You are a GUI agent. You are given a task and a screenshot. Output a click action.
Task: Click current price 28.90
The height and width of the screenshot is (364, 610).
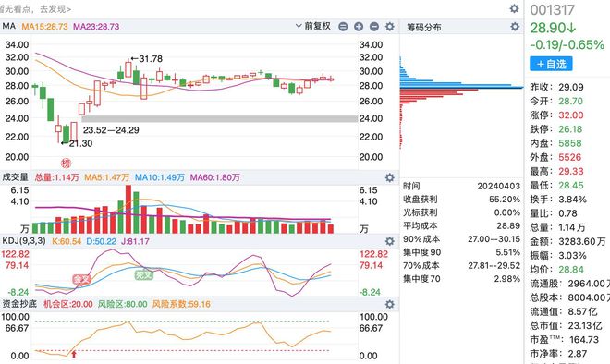pos(553,28)
